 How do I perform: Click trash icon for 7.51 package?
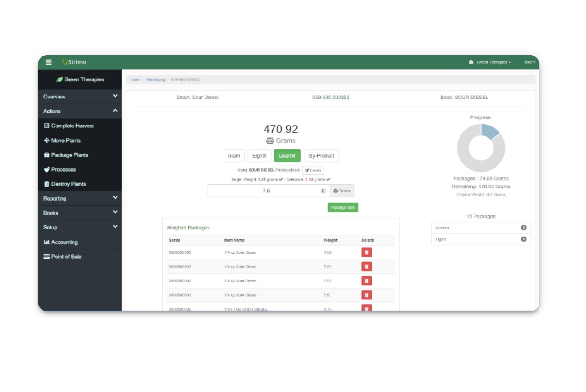click(366, 281)
